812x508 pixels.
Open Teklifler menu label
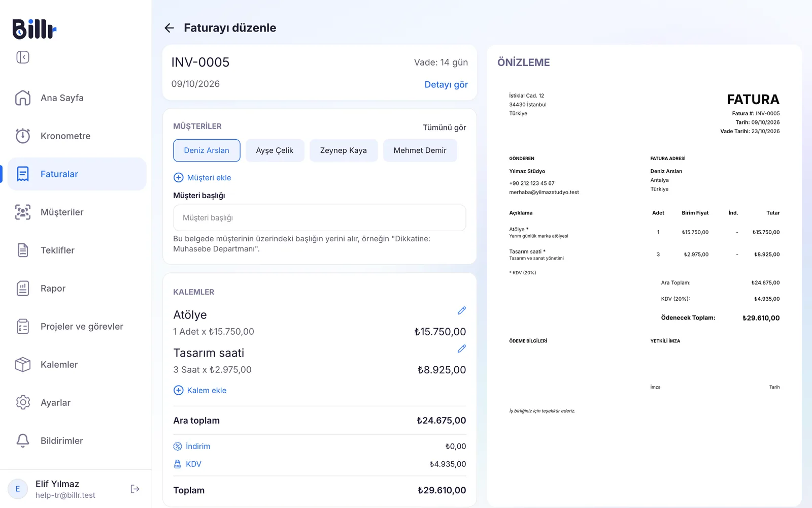57,250
